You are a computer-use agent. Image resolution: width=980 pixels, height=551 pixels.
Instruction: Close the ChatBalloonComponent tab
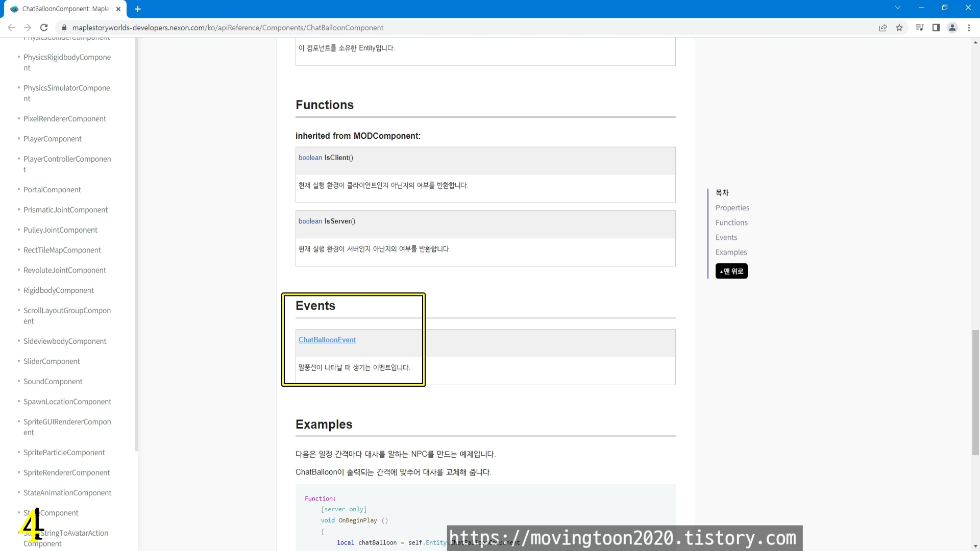click(118, 9)
